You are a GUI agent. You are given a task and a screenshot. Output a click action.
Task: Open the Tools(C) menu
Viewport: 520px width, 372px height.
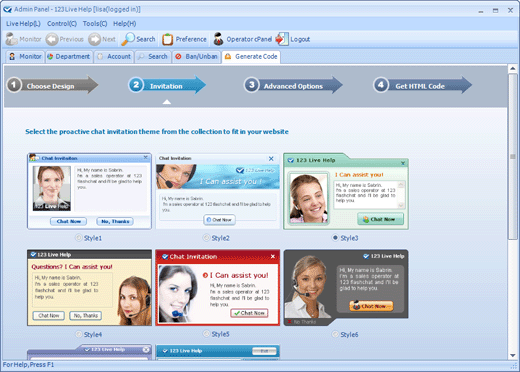pyautogui.click(x=95, y=24)
